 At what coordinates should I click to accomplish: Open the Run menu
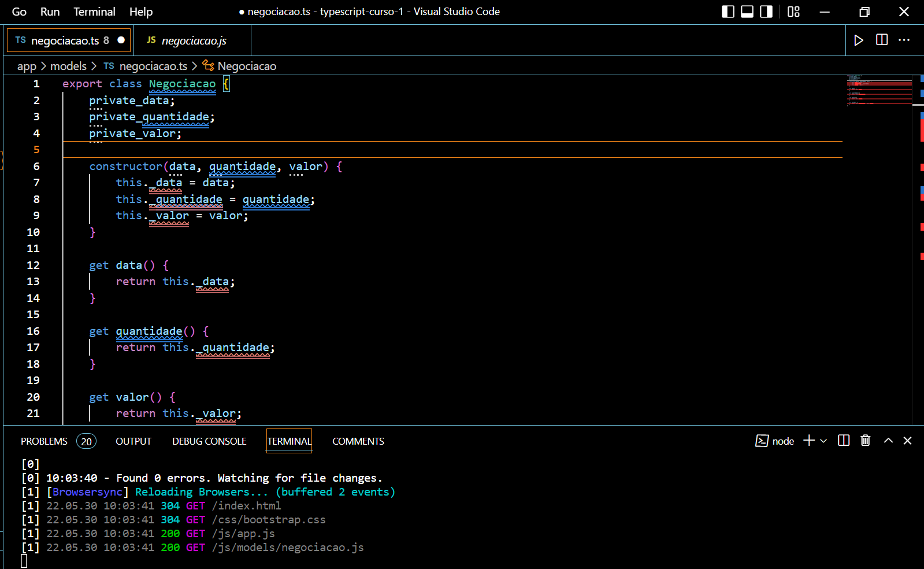tap(50, 12)
